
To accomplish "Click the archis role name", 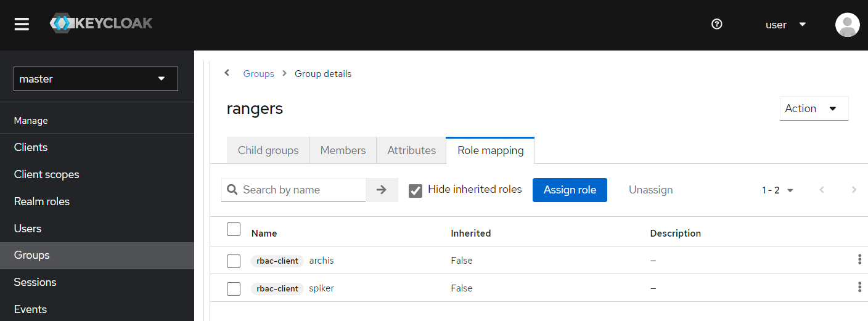I will 321,261.
